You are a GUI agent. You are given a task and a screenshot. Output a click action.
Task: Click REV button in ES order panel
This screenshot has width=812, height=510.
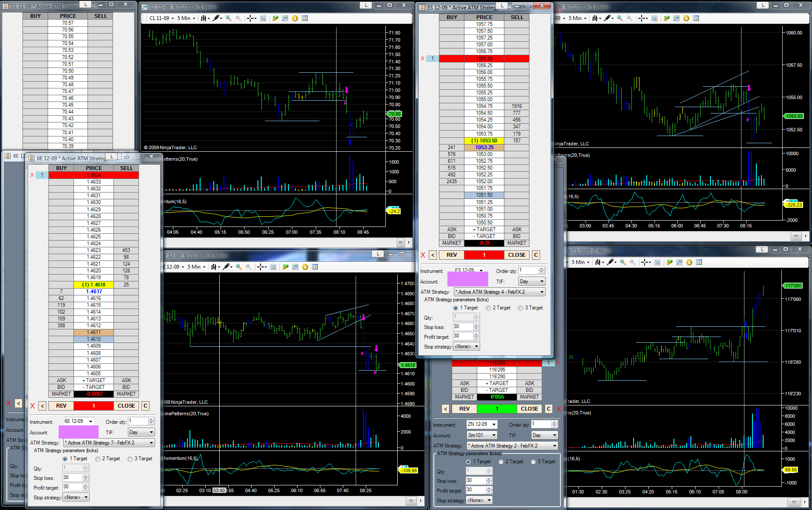(x=452, y=255)
